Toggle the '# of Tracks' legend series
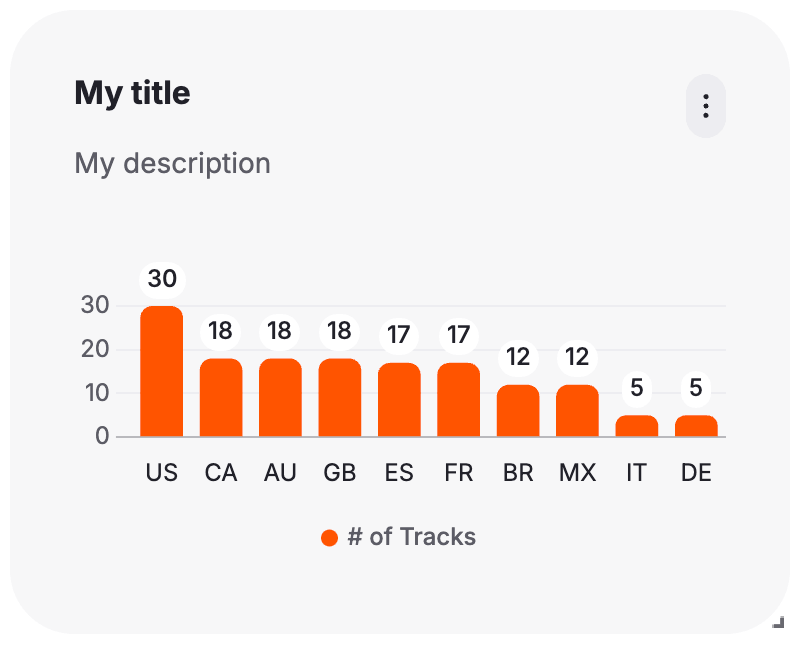The height and width of the screenshot is (648, 806). (411, 537)
